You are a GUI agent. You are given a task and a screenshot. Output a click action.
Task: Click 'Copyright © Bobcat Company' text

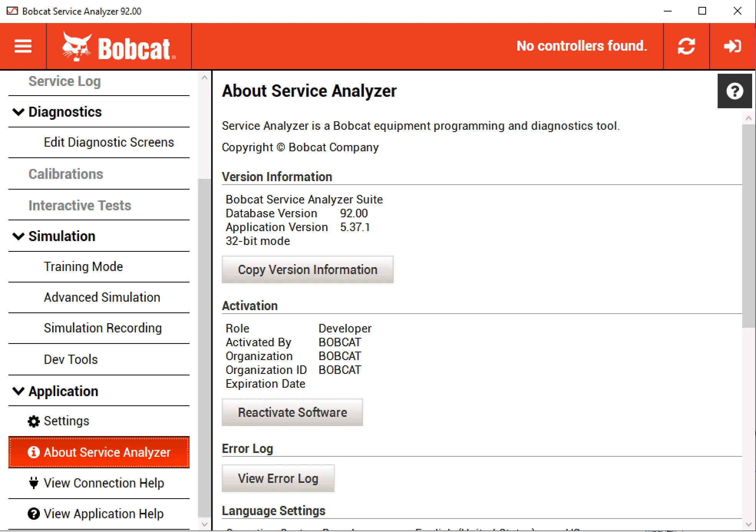coord(300,147)
